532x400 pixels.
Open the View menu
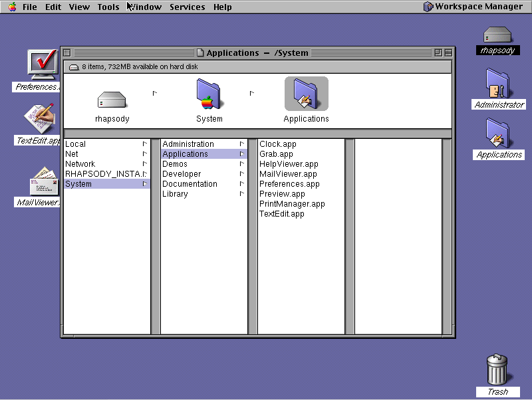coord(79,7)
